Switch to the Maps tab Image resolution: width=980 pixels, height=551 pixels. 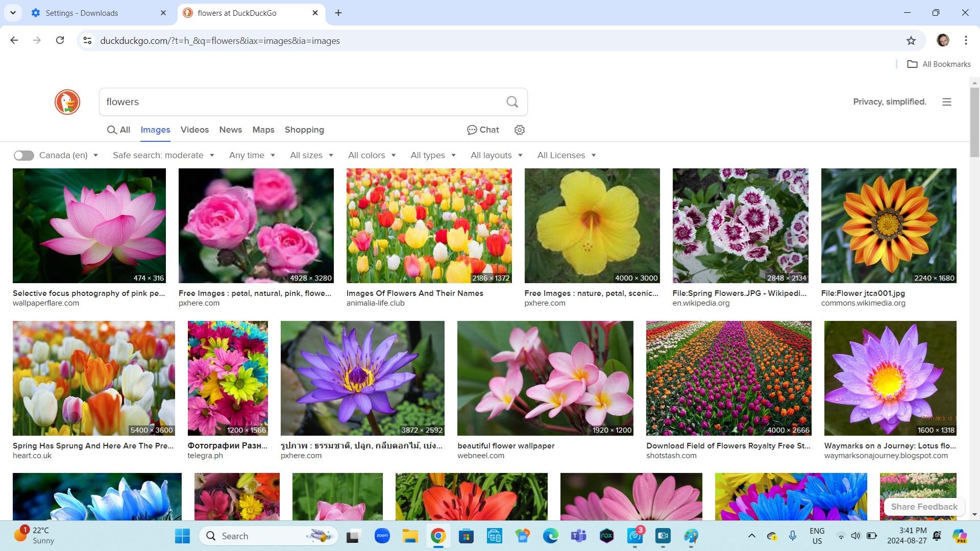[x=263, y=130]
